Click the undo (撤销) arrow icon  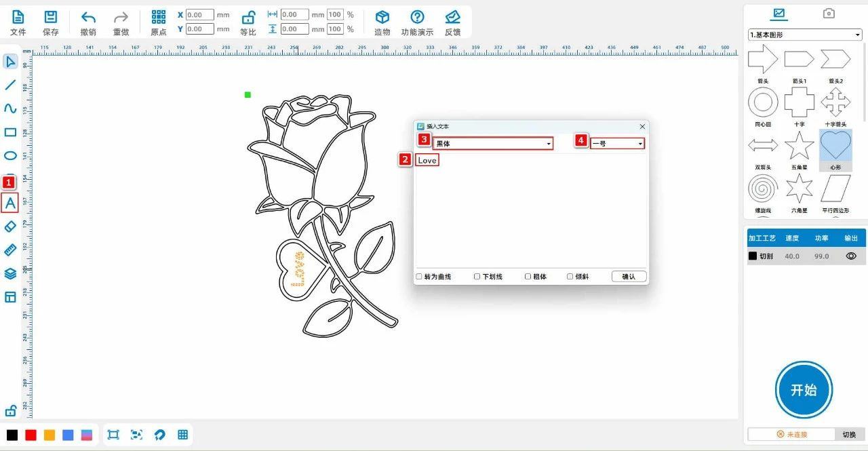point(88,18)
